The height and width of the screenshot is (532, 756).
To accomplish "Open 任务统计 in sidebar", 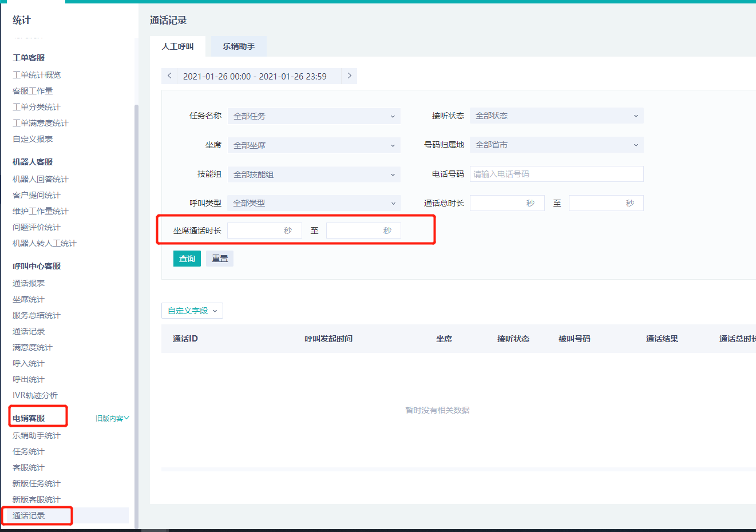I will click(x=29, y=451).
